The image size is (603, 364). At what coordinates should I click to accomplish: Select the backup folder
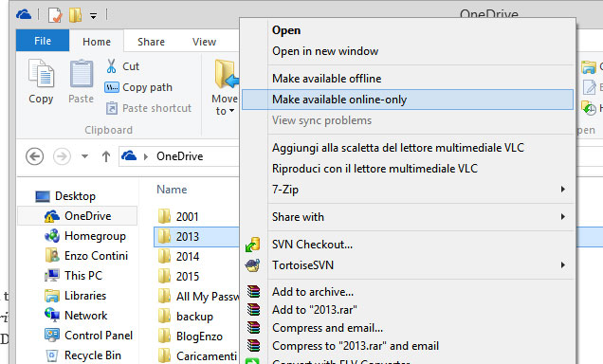click(x=186, y=317)
